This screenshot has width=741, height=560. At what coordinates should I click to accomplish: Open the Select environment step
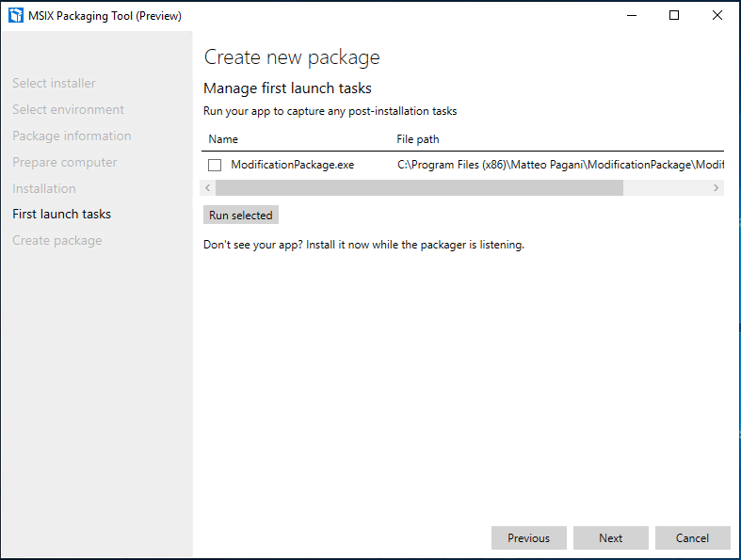tap(68, 109)
